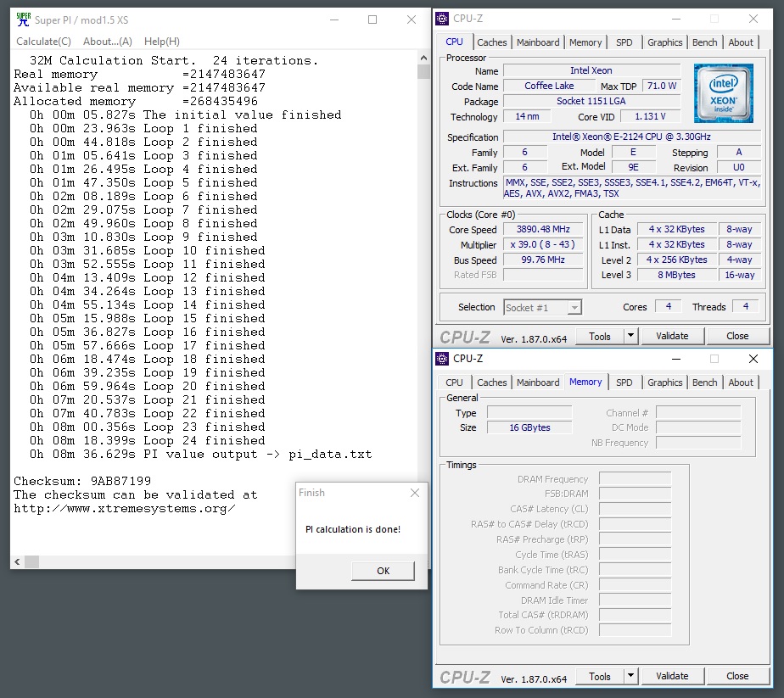Click the Core VID value 1.131 V
Image resolution: width=784 pixels, height=698 pixels.
[x=651, y=116]
